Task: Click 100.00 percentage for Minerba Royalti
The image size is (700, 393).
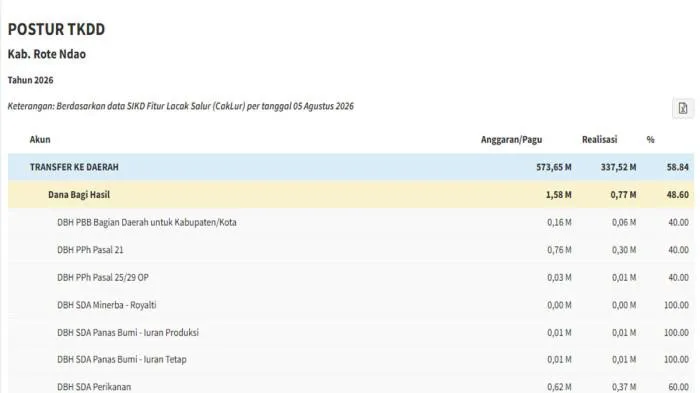Action: tap(676, 305)
